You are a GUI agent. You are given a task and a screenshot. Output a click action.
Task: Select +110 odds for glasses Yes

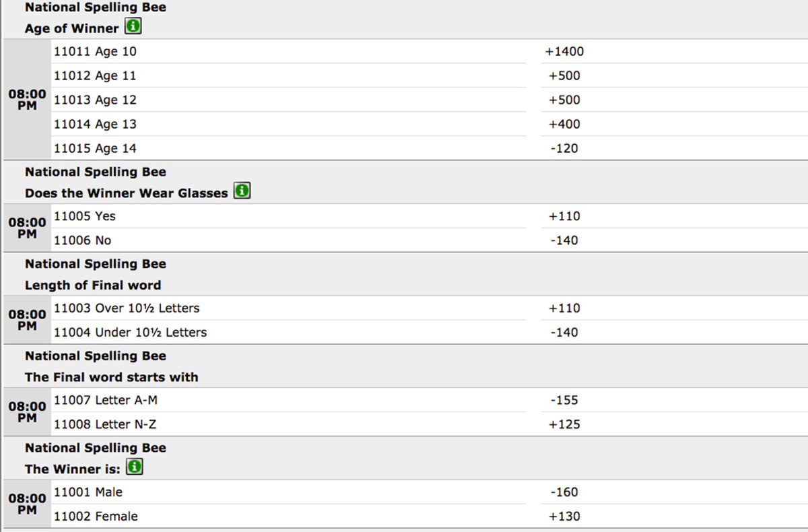[564, 216]
